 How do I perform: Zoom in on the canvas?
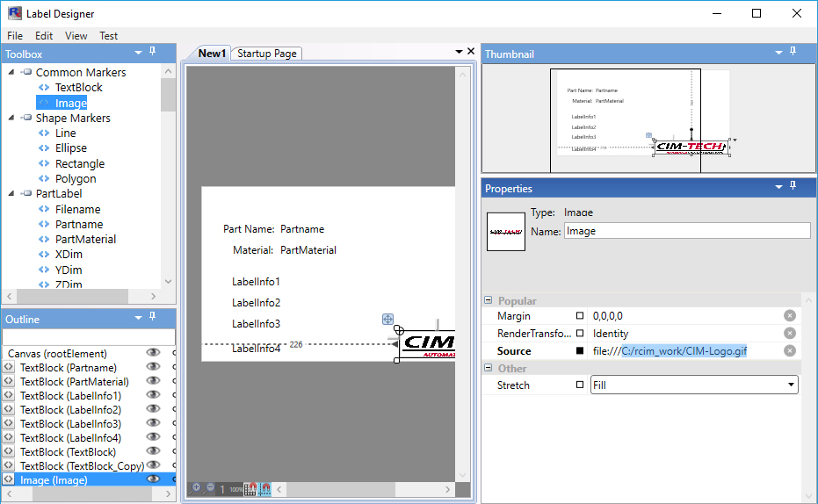195,488
